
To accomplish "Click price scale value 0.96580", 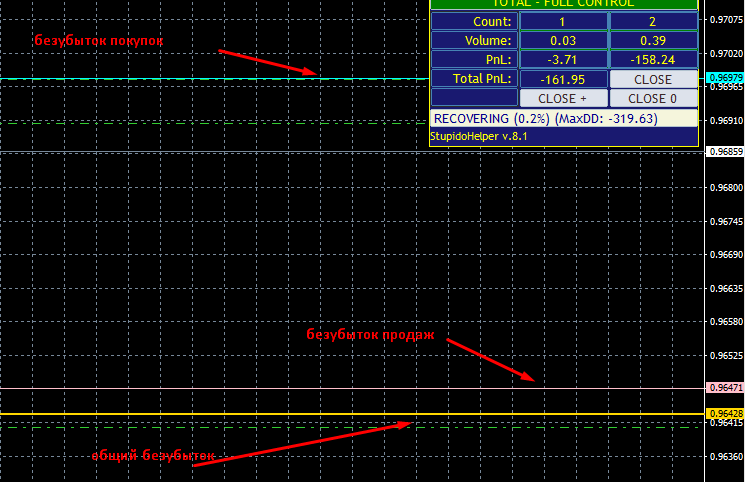I will pos(726,322).
